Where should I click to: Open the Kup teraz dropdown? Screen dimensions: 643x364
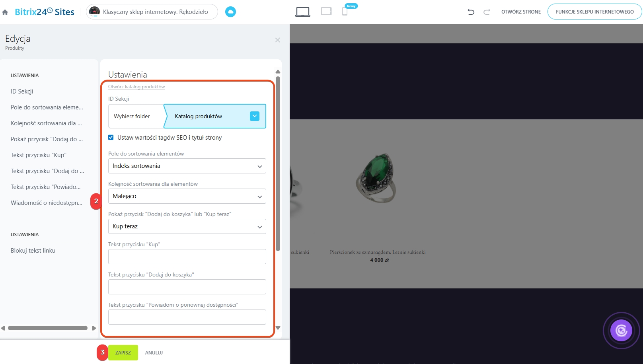pyautogui.click(x=187, y=226)
